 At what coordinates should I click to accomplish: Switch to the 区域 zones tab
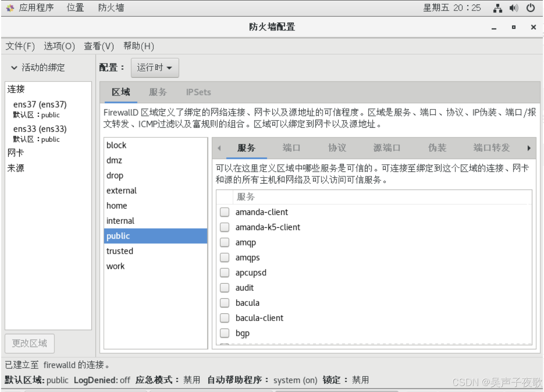click(121, 92)
